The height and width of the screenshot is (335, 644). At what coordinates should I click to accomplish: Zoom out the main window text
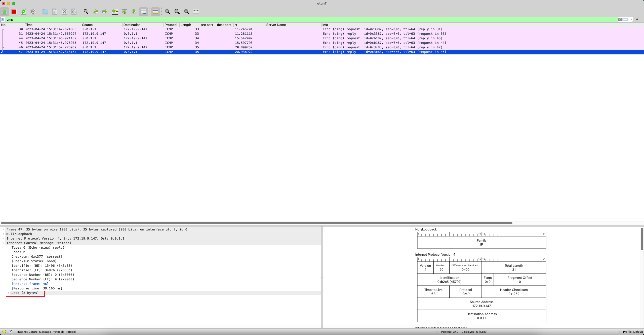pos(177,12)
